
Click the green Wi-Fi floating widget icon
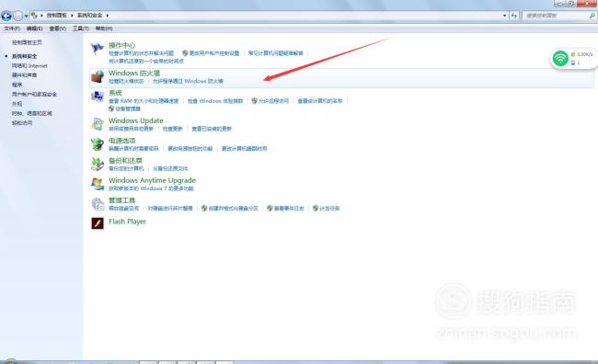(560, 59)
